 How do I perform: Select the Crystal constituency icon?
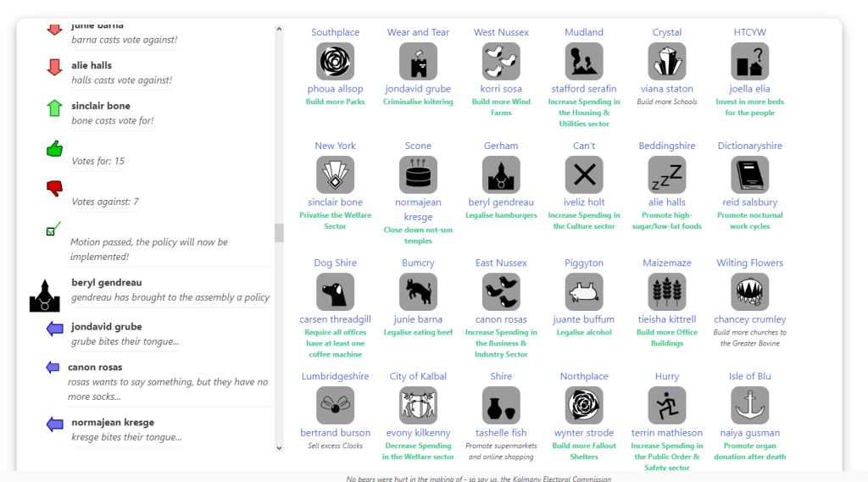pos(666,61)
